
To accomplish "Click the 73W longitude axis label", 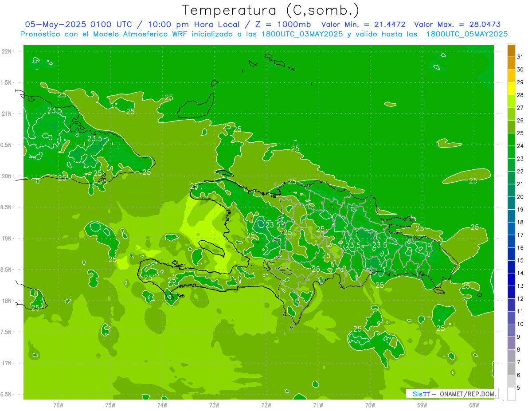I will pyautogui.click(x=214, y=405).
